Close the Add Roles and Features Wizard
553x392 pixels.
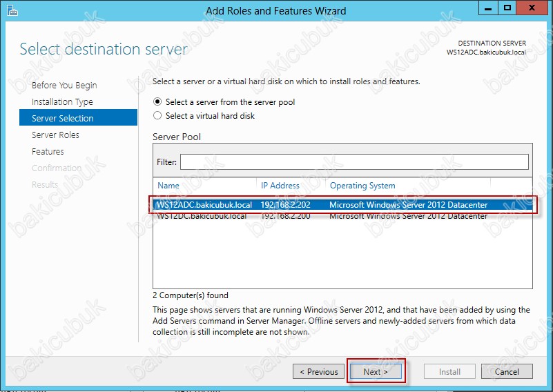532,8
